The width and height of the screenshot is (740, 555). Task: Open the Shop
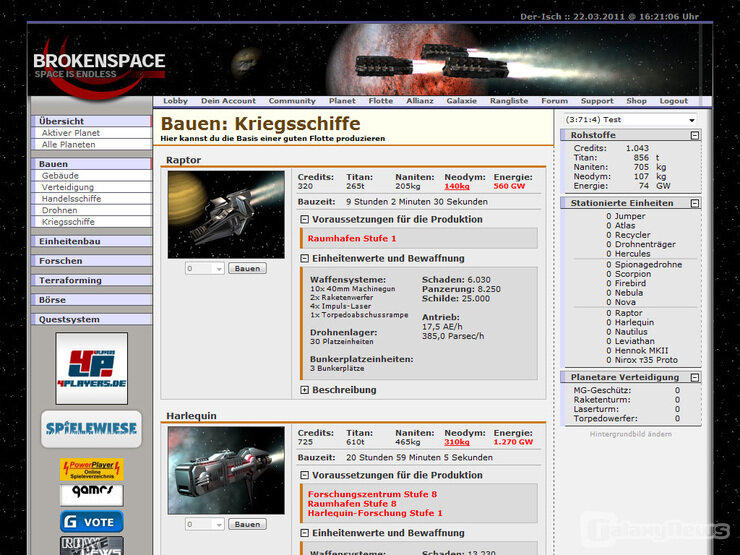coord(636,101)
